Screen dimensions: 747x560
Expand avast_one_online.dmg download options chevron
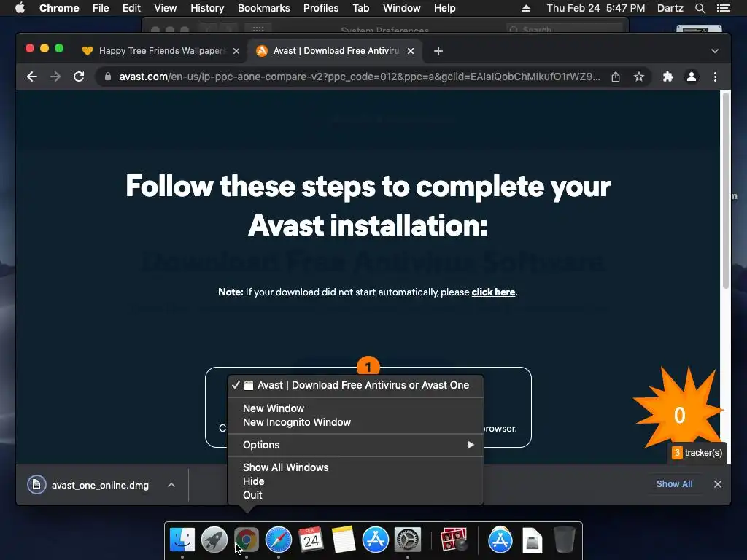click(x=171, y=485)
